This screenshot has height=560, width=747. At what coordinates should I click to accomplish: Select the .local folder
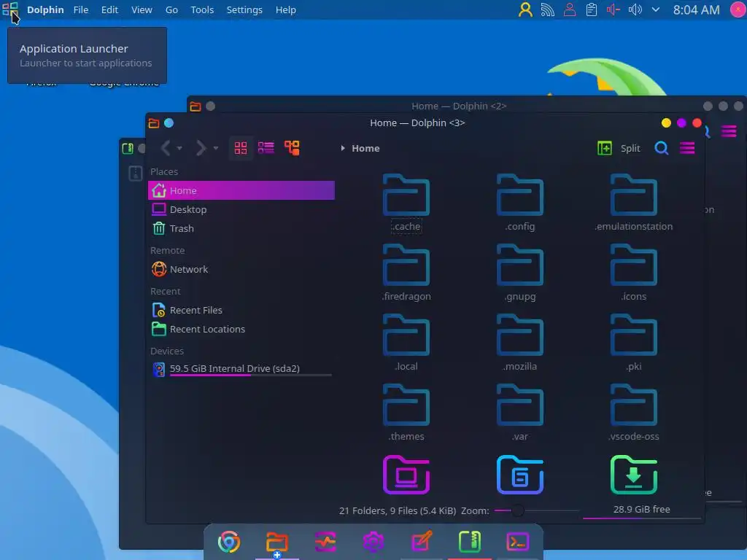(406, 343)
